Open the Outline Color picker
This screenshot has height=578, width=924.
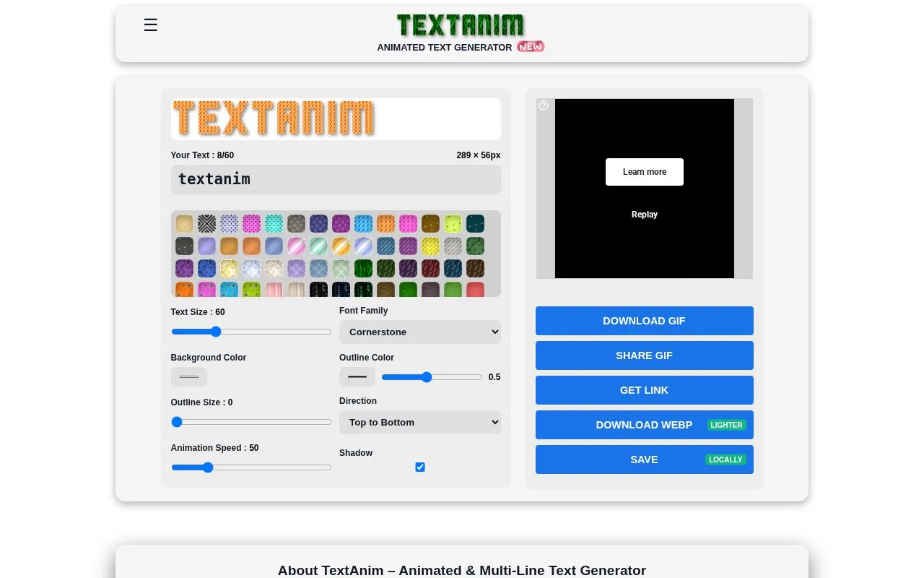tap(357, 376)
